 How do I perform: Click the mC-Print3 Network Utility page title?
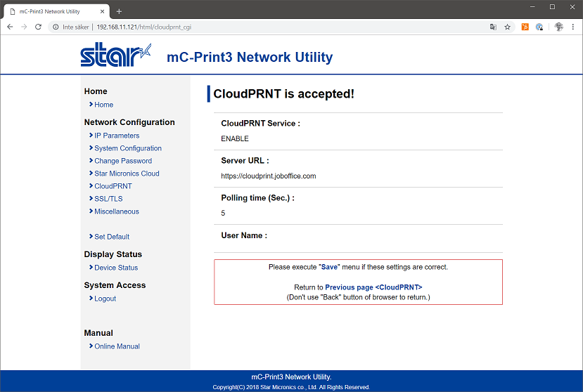[250, 57]
